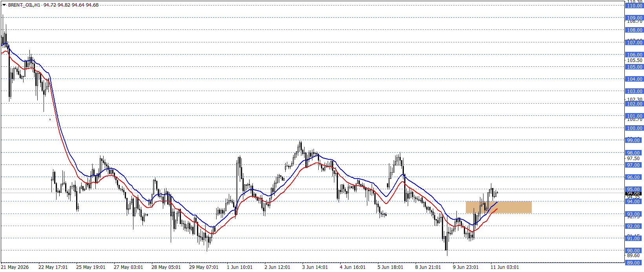Image resolution: width=644 pixels, height=272 pixels.
Task: Click the 11 Jun 03:01 time label
Action: (x=505, y=267)
